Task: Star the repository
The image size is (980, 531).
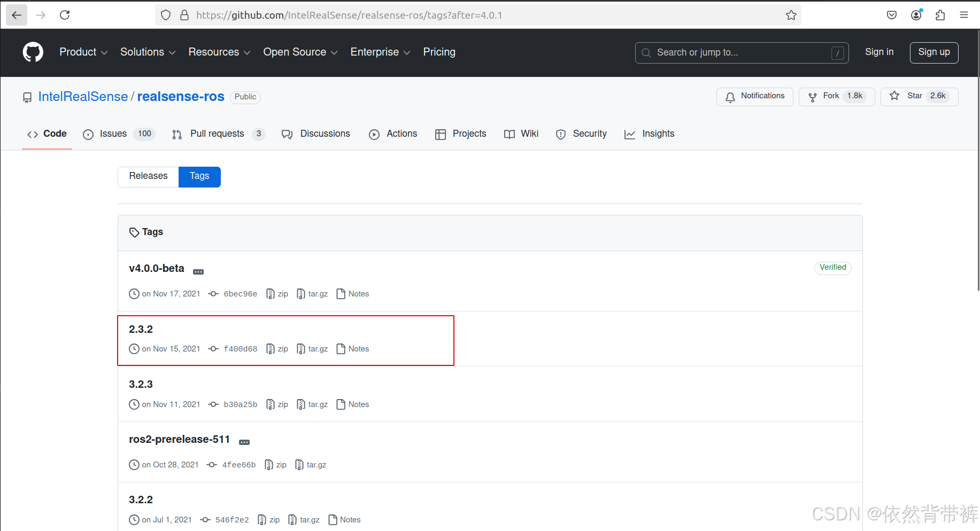Action: click(919, 97)
